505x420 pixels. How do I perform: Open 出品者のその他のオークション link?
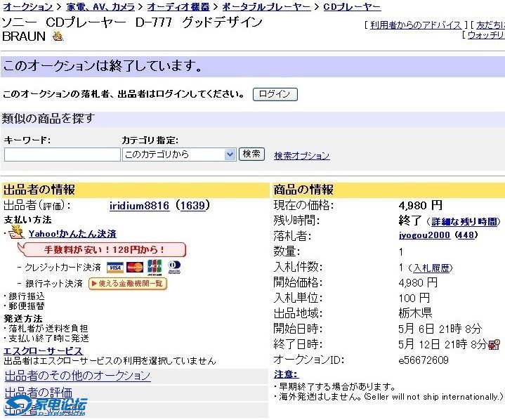tap(78, 376)
